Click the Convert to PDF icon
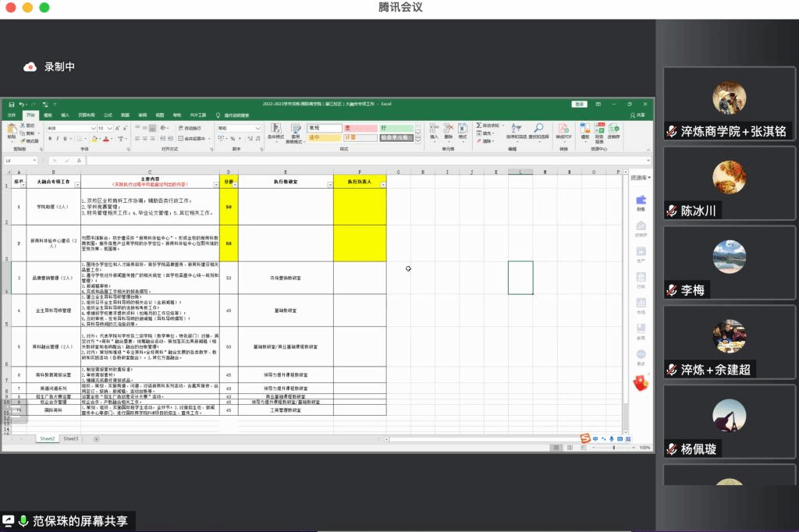 click(x=563, y=129)
